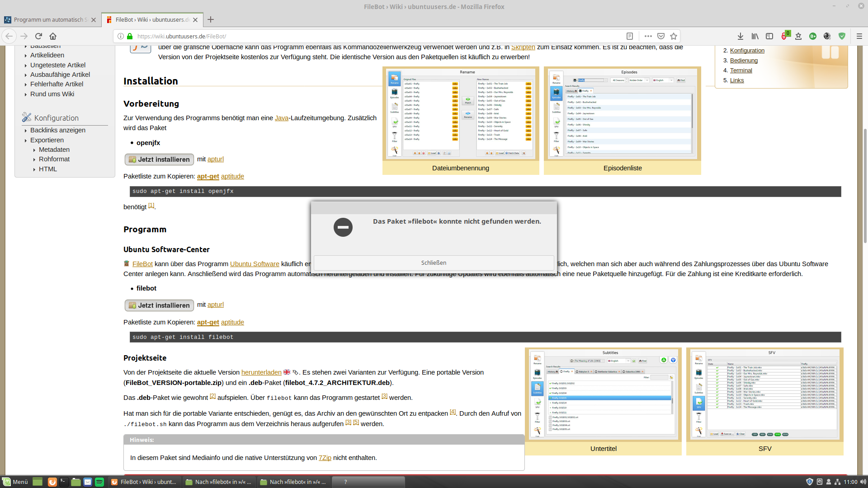Select aptitude package list for openjfx
Screen dimensions: 868x488
[232, 176]
